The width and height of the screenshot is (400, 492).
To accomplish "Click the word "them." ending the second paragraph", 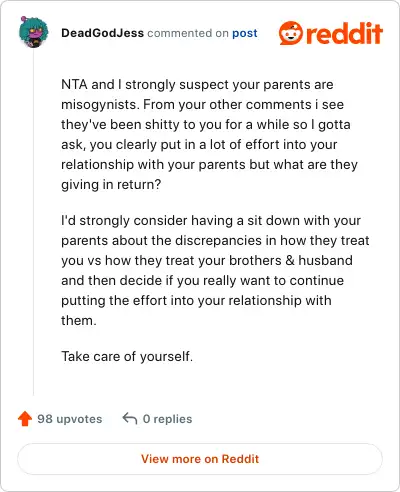I will point(79,320).
